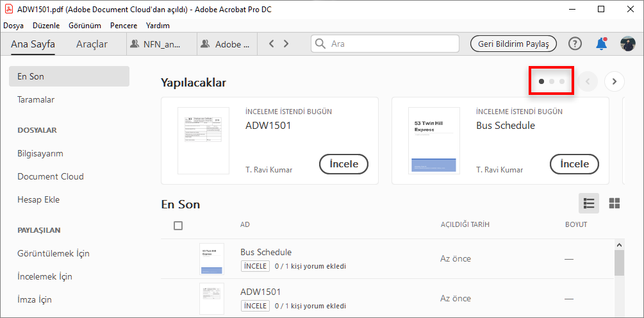This screenshot has height=318, width=644.
Task: Select the first carousel page dot
Action: (x=541, y=81)
